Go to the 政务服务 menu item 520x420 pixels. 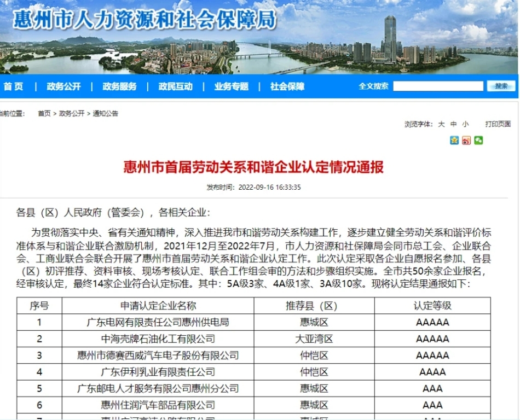119,86
